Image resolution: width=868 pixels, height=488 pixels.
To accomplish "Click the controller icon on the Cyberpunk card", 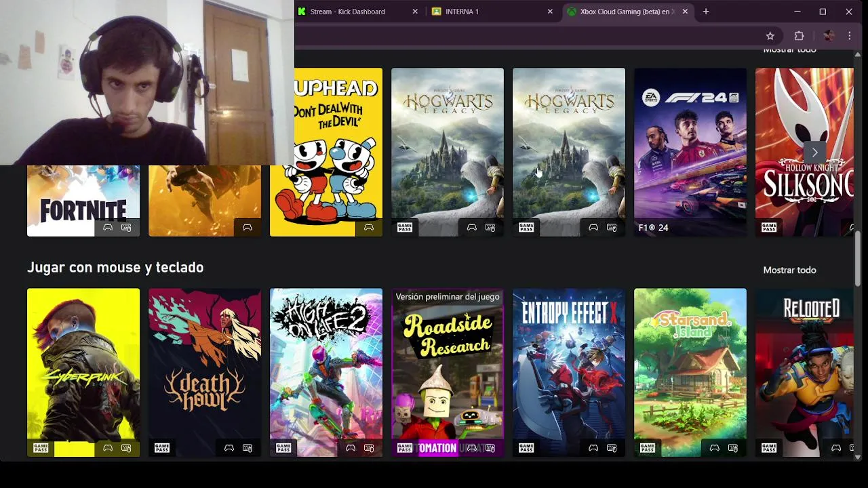I will click(x=108, y=448).
